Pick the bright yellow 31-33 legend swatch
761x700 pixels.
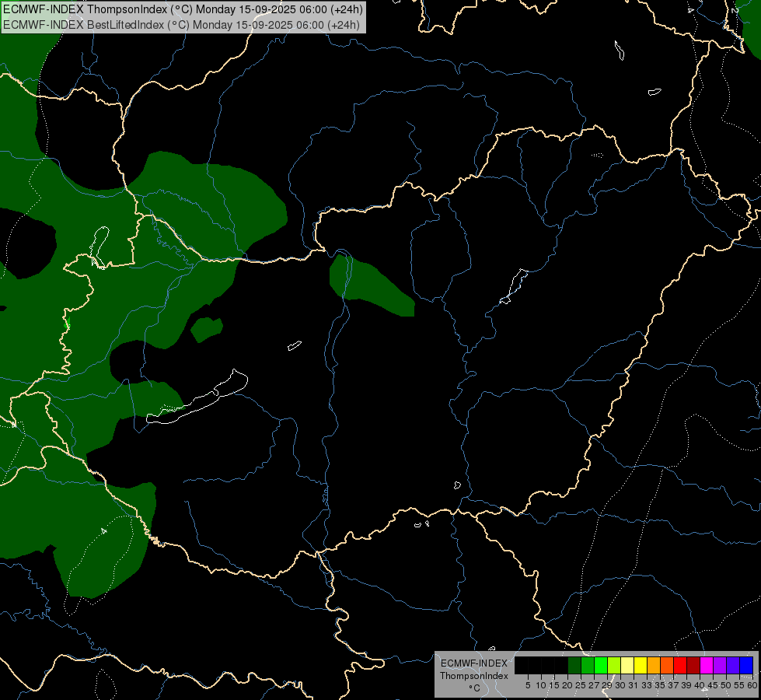pyautogui.click(x=641, y=665)
